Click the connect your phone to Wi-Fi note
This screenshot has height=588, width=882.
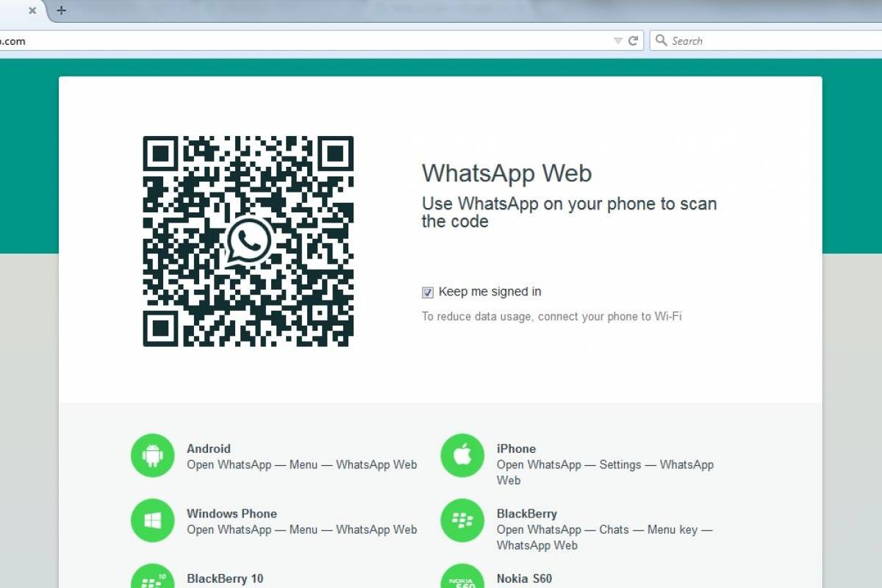tap(551, 317)
